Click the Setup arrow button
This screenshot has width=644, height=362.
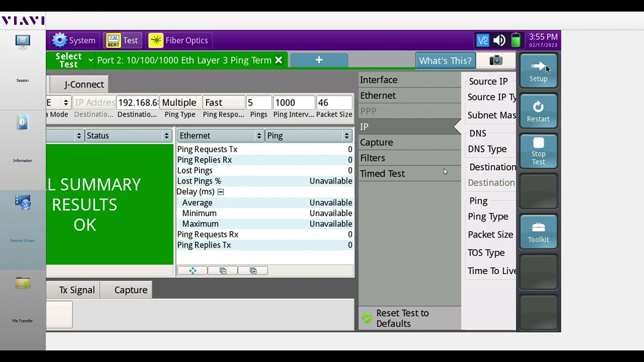[x=538, y=71]
